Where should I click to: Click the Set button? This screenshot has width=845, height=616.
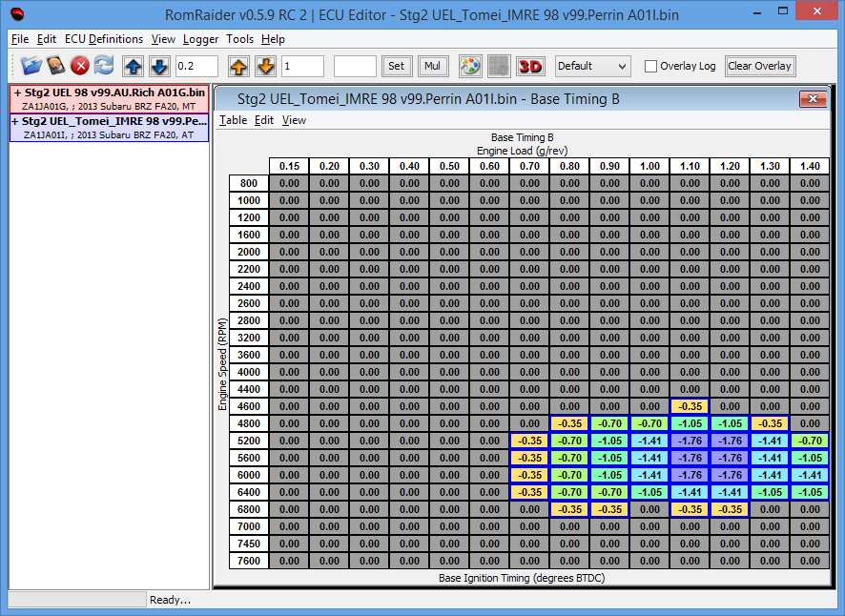[x=396, y=66]
